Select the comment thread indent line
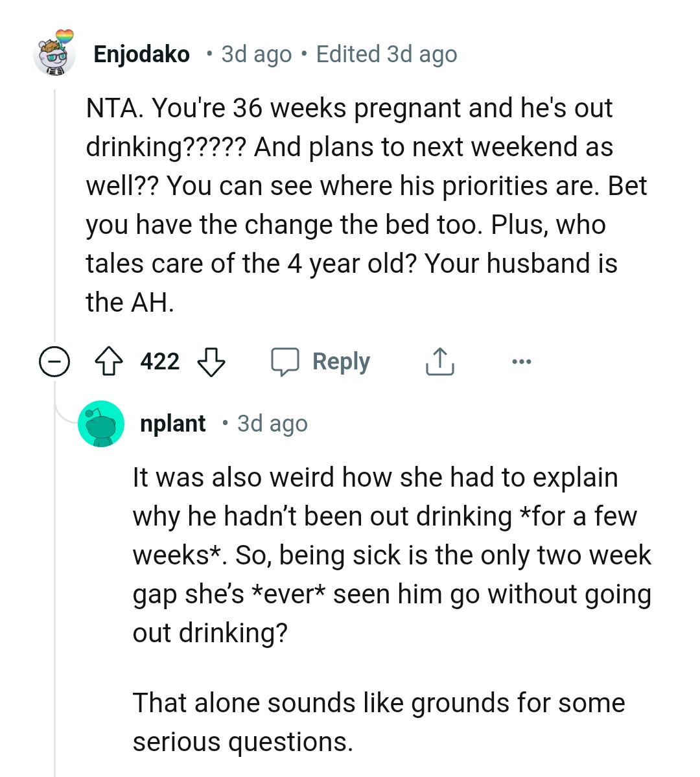Viewport: 700px width, 777px height. click(x=56, y=194)
